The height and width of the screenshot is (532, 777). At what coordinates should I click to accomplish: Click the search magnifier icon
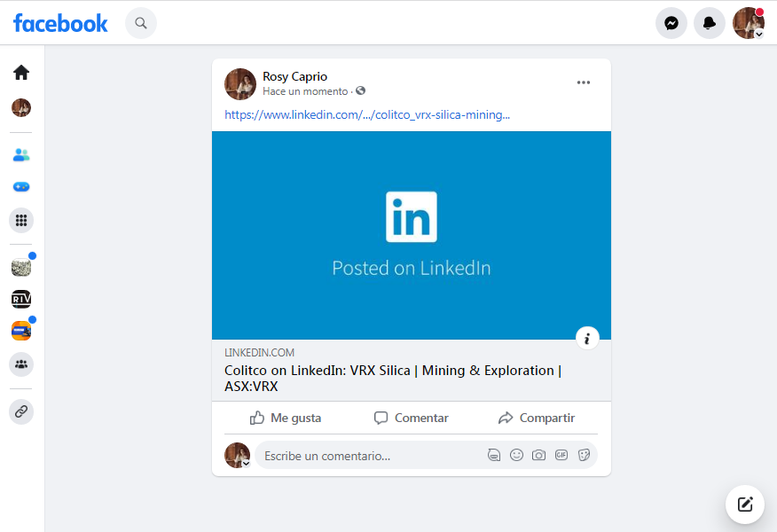click(x=141, y=23)
